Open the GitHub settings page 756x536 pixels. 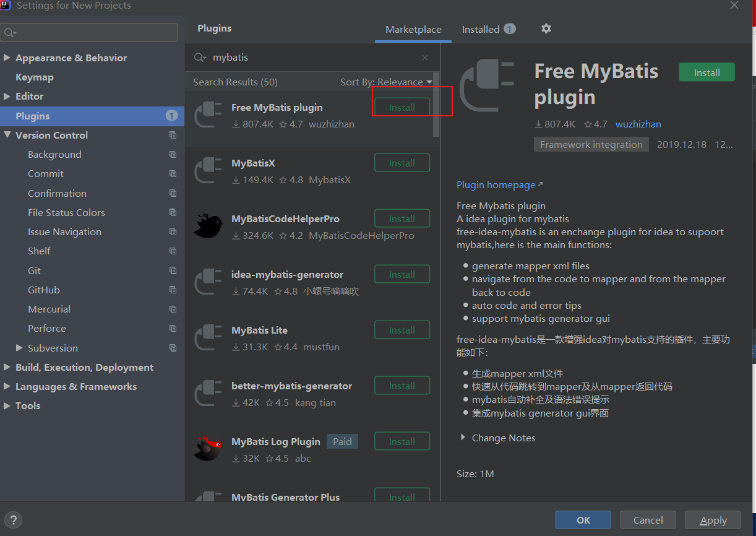(x=44, y=290)
